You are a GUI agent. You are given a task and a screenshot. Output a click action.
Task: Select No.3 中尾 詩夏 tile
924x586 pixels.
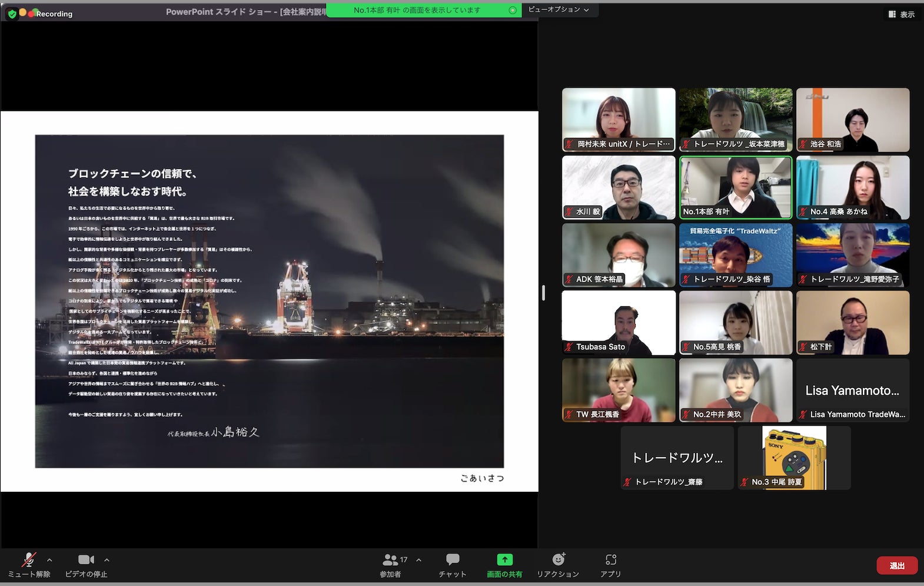point(794,458)
